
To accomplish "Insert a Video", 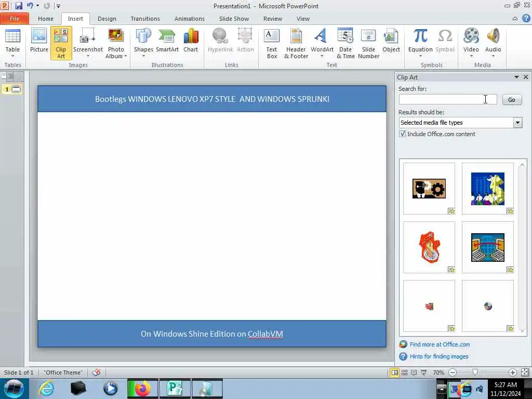I will click(471, 43).
